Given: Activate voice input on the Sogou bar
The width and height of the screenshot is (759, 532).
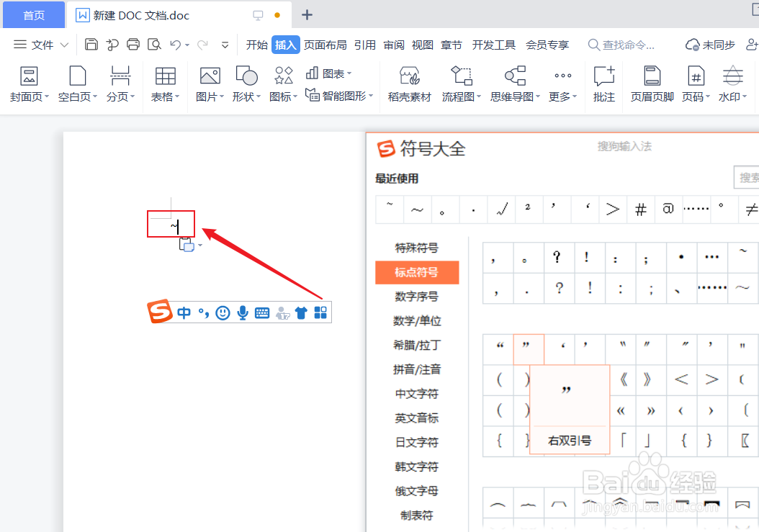Looking at the screenshot, I should [242, 312].
